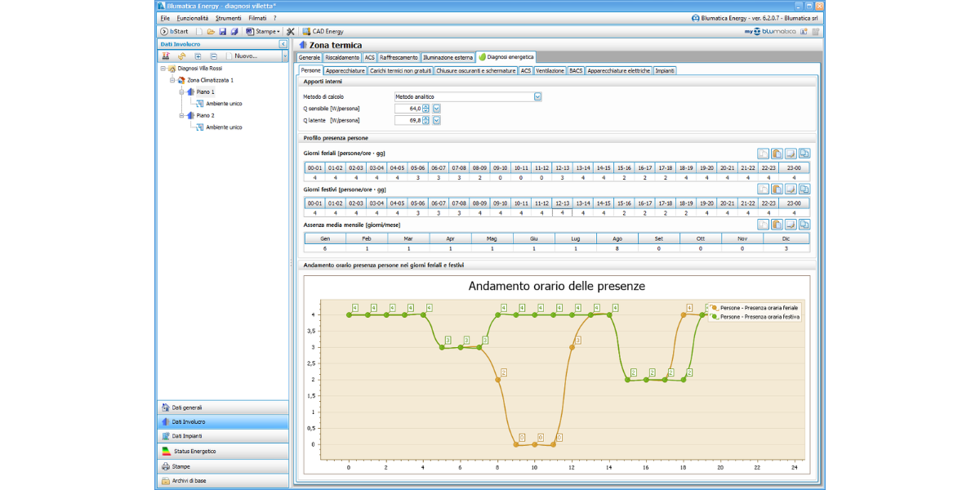Select the Ambiente unico under Piano 2
This screenshot has height=490, width=980.
(x=224, y=127)
